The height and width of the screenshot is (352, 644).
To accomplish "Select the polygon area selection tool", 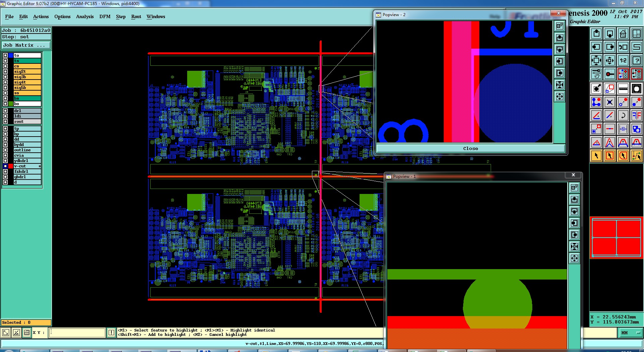I will tap(623, 156).
